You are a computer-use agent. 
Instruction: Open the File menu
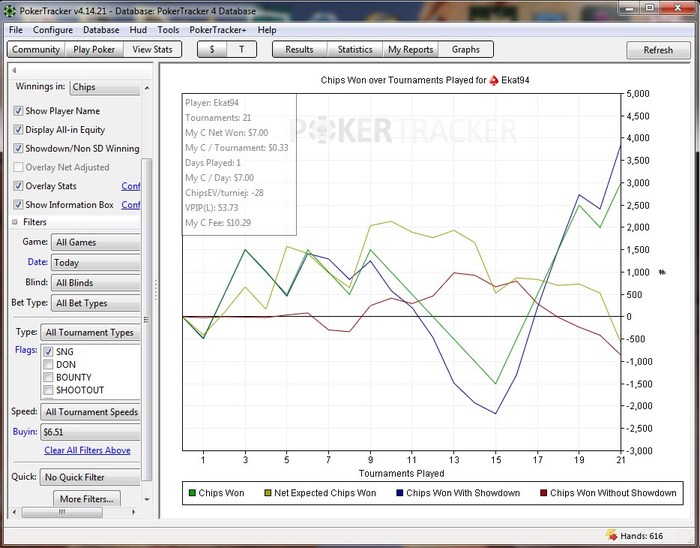[x=16, y=30]
